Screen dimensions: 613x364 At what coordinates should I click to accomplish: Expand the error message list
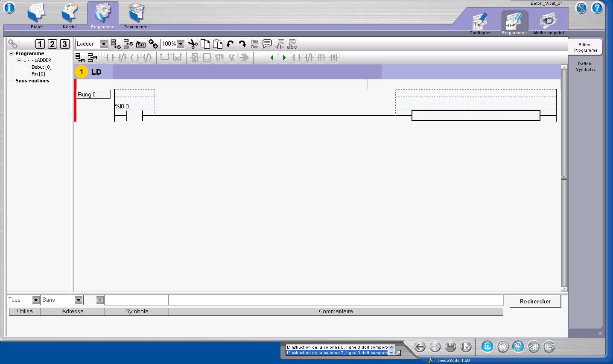[398, 353]
